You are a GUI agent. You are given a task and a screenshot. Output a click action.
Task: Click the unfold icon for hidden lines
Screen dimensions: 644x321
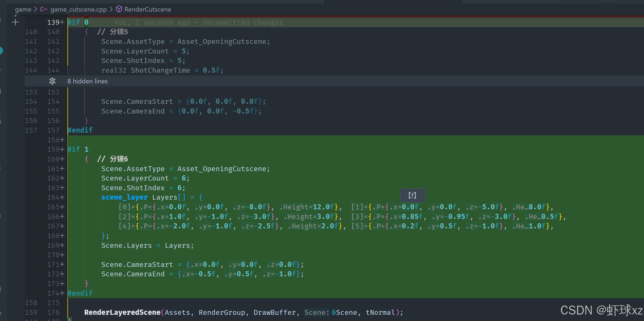coord(52,81)
